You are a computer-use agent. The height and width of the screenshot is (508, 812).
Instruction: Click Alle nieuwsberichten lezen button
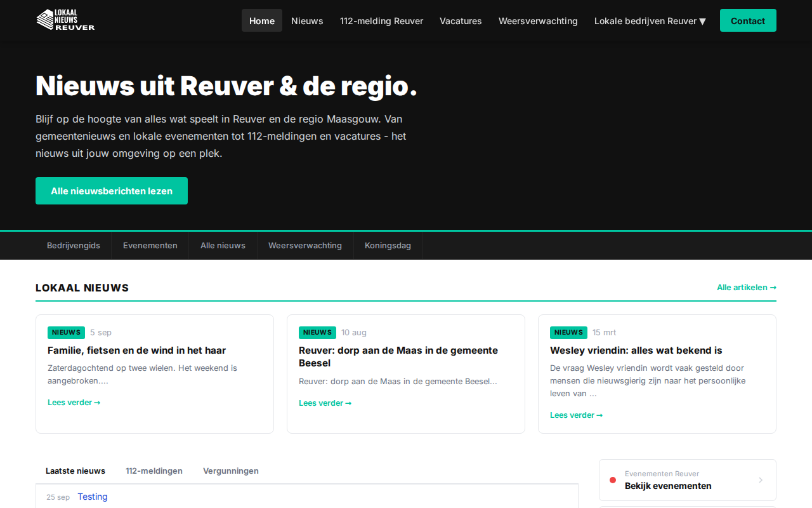(112, 190)
